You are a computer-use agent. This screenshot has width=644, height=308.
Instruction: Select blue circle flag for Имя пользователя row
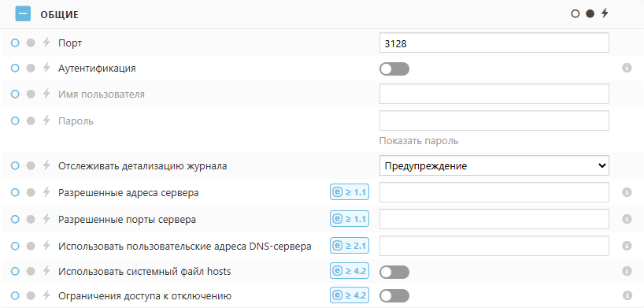pos(15,95)
